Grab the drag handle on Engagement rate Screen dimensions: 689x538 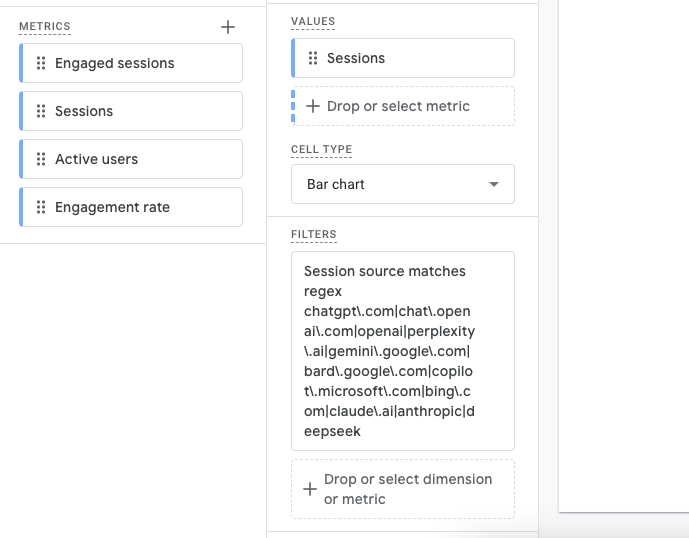click(41, 207)
